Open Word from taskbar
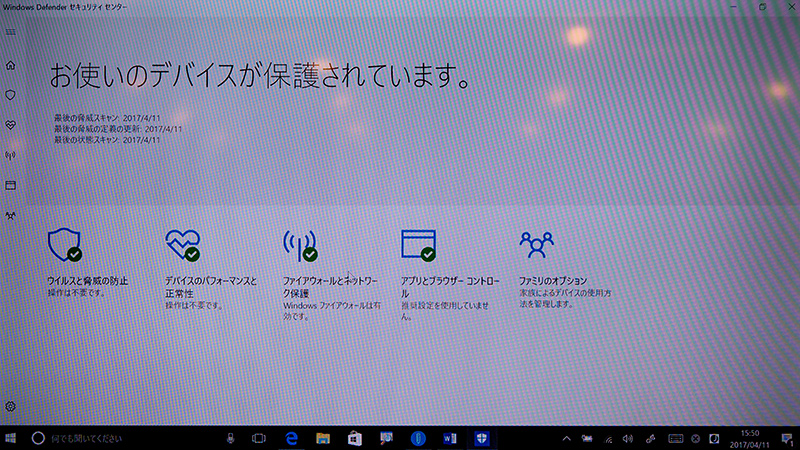This screenshot has width=800, height=450. (449, 438)
